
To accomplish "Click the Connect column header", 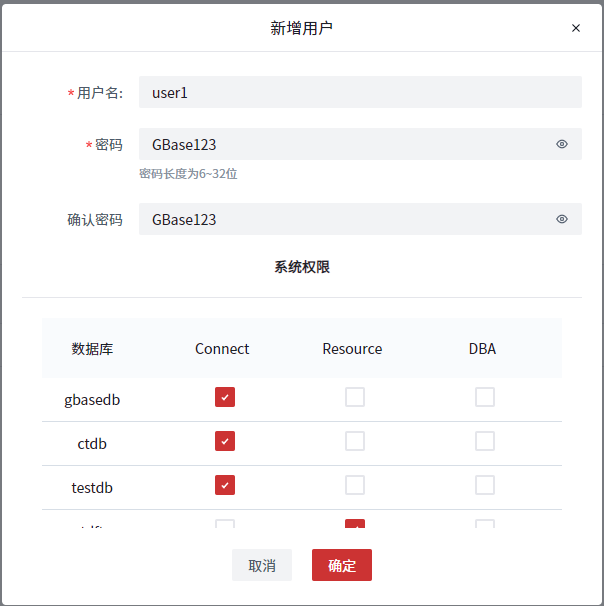I will point(222,349).
